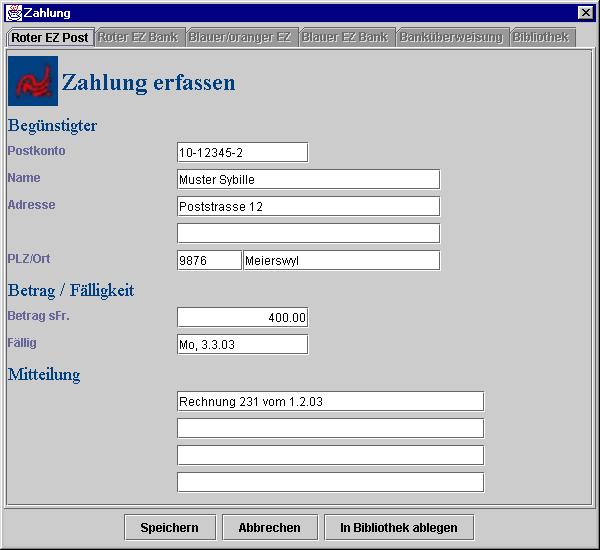Switch to the Roter EZ Post tab
Image resolution: width=600 pixels, height=550 pixels.
click(x=50, y=38)
